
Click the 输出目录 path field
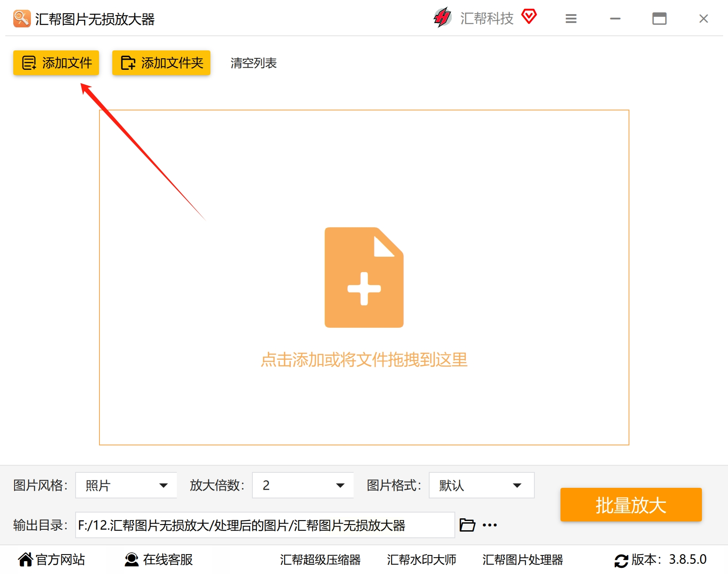[x=265, y=525]
